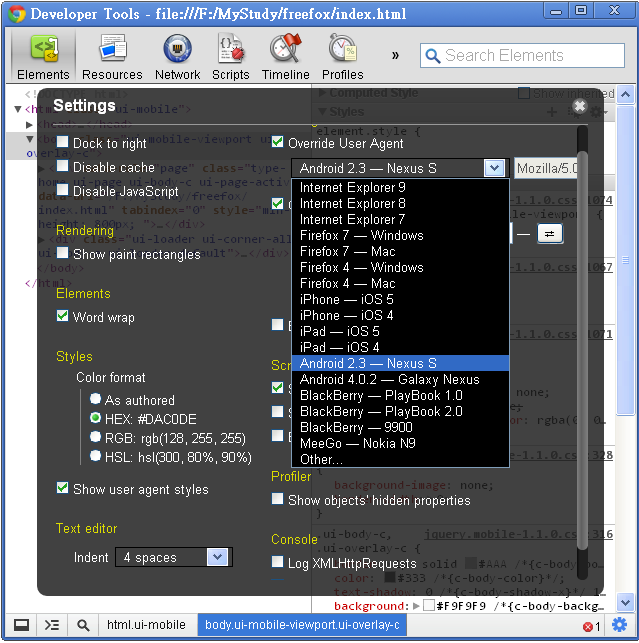Choose Firefox 4 — Mac option

400,283
